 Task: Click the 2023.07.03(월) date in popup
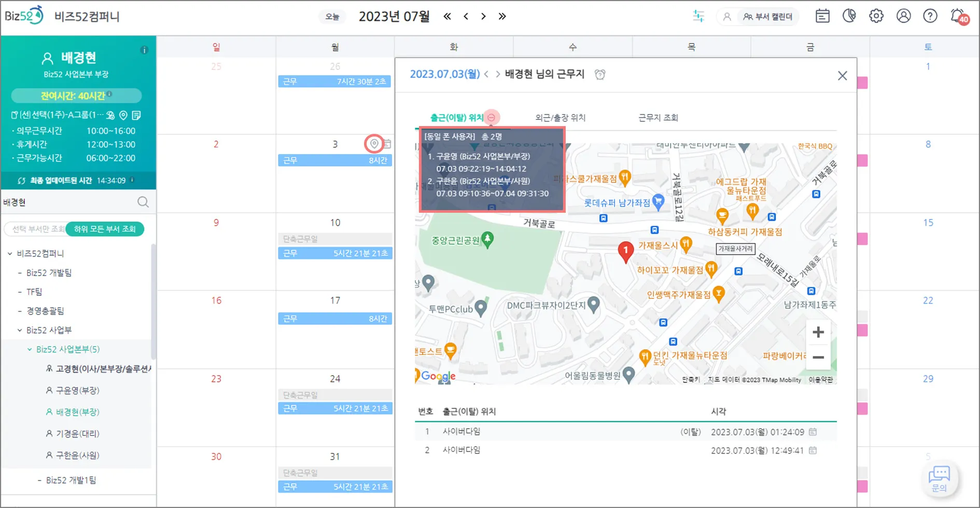[445, 74]
